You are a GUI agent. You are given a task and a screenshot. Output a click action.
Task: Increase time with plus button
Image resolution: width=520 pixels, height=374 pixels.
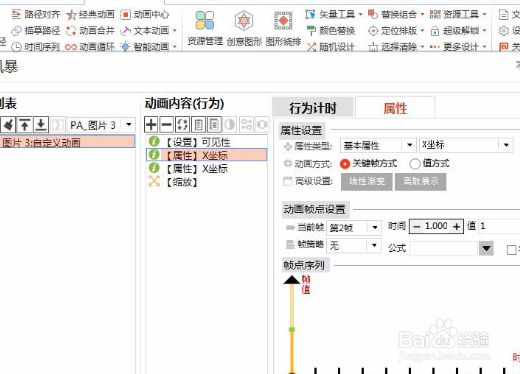(x=456, y=227)
